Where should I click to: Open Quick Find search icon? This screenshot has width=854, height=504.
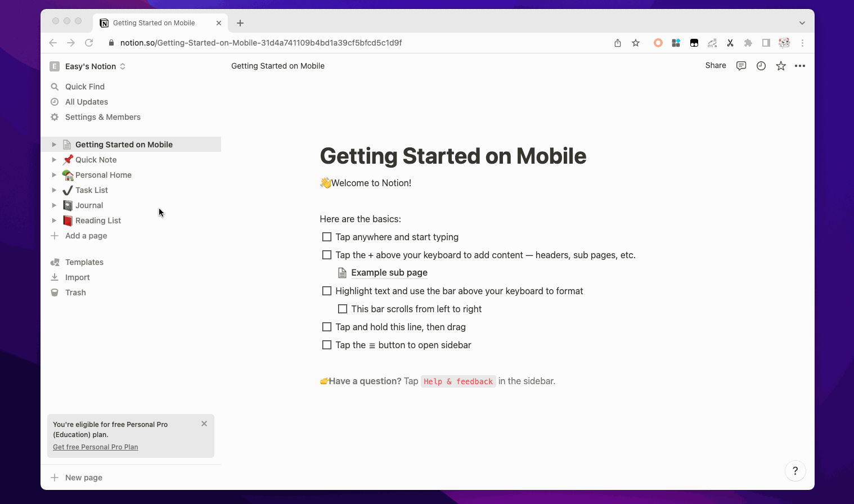pyautogui.click(x=55, y=87)
